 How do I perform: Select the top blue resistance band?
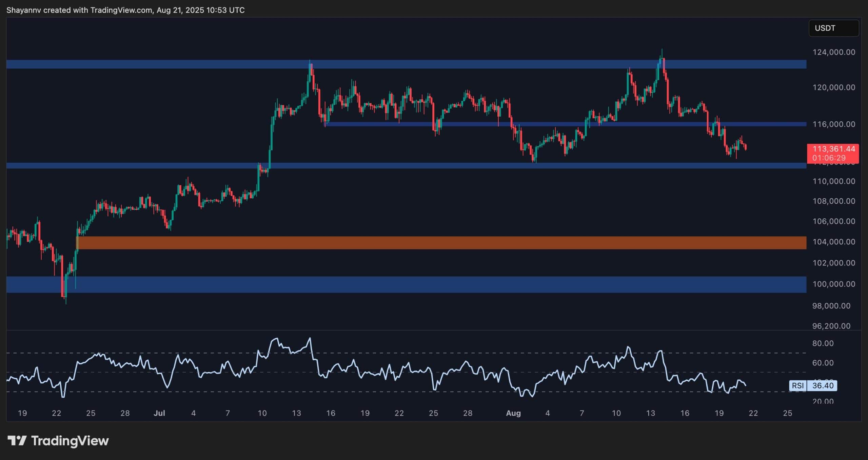406,64
